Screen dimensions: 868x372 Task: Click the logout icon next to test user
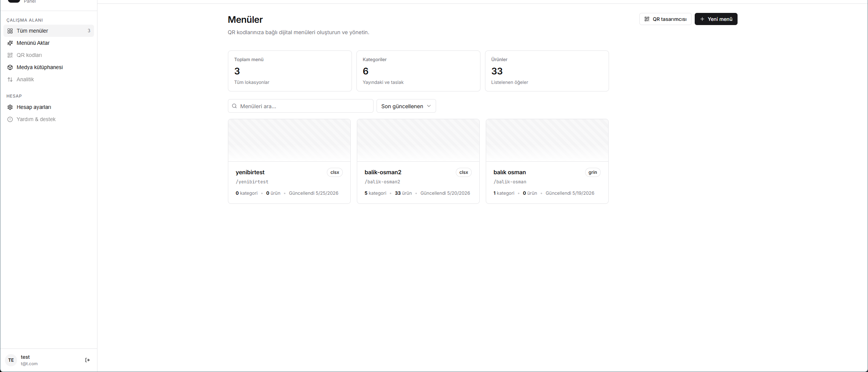tap(87, 360)
